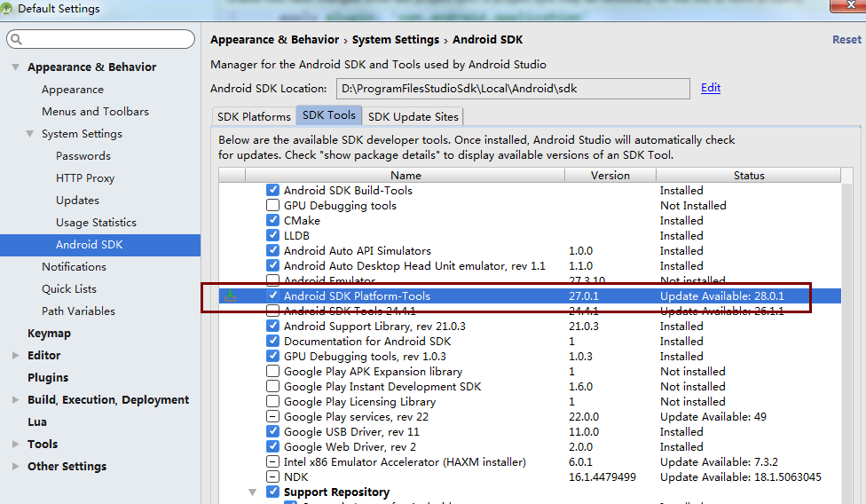
Task: Click the search magnifier icon
Action: (x=17, y=39)
